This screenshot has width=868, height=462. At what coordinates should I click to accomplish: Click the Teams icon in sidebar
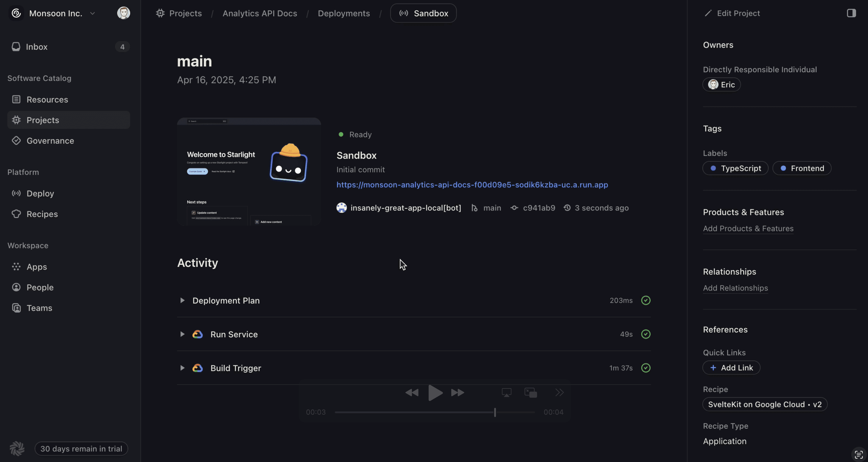[x=16, y=308]
